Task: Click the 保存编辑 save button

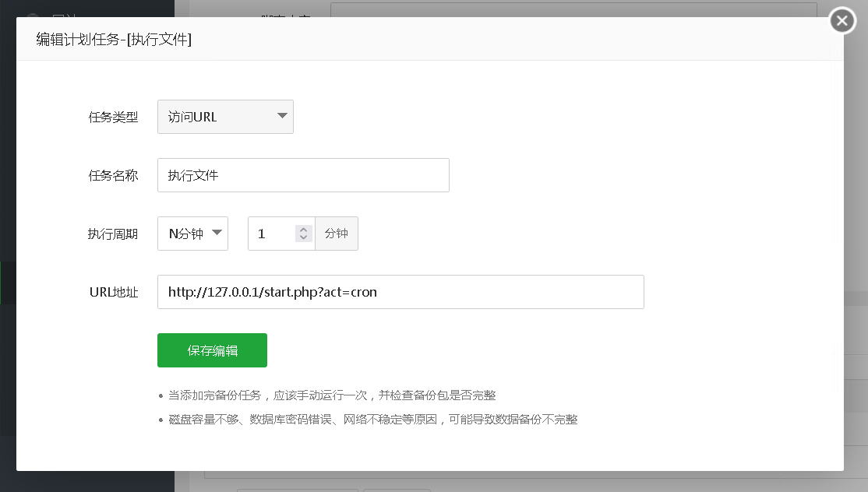Action: (x=212, y=350)
